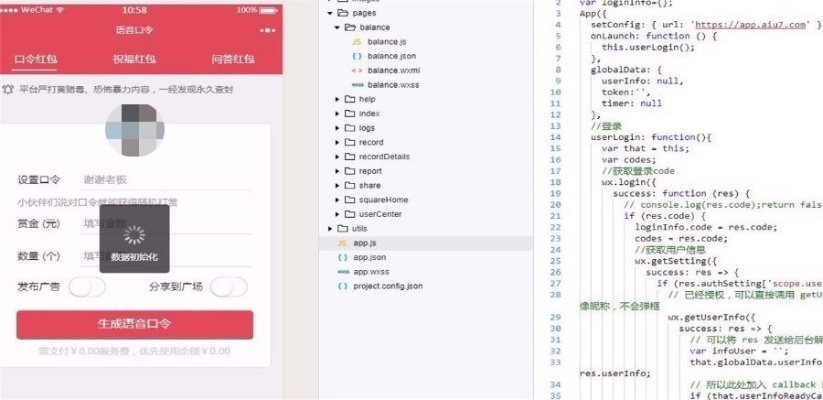Click the project.config.json file icon

coord(343,286)
